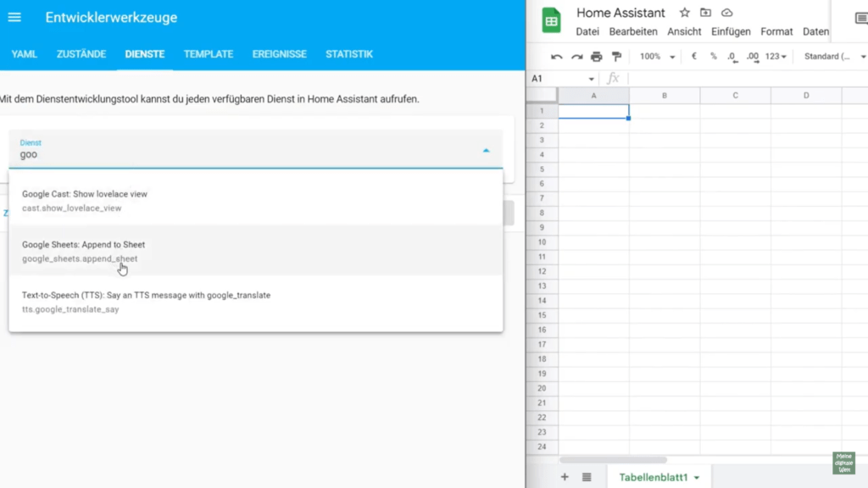868x488 pixels.
Task: Switch to the EREIGNISSE tab
Action: point(279,53)
